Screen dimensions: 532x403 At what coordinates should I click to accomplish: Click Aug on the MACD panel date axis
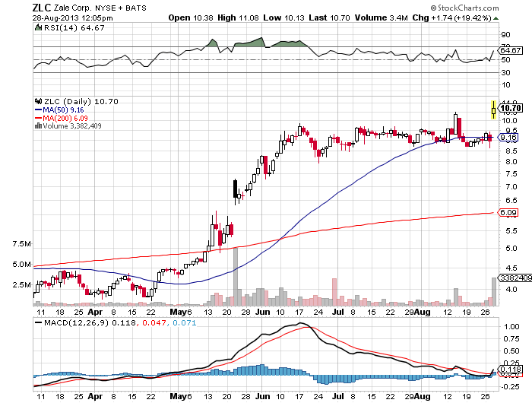422,397
